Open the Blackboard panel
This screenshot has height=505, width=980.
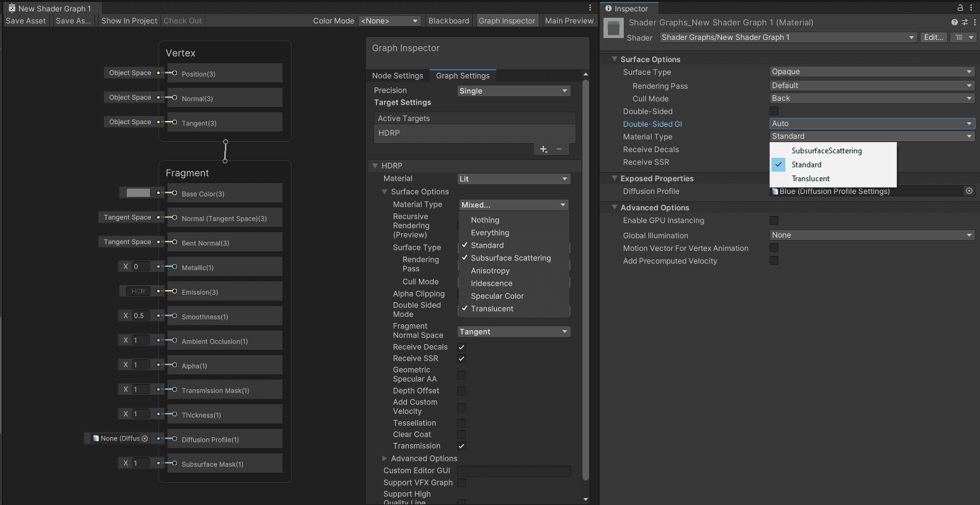(449, 20)
